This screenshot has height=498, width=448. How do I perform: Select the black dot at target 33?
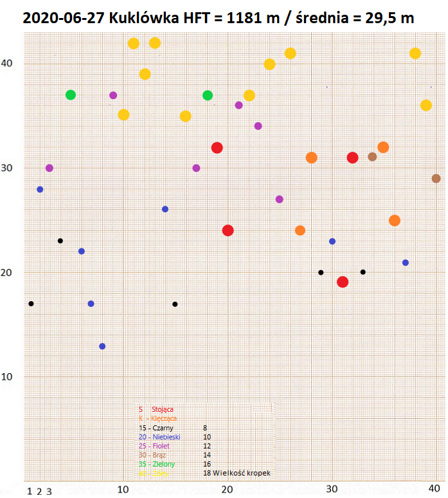coord(363,272)
